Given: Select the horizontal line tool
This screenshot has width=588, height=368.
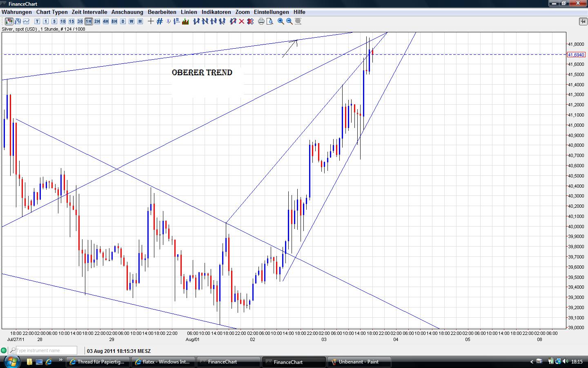Looking at the screenshot, I should pos(214,21).
